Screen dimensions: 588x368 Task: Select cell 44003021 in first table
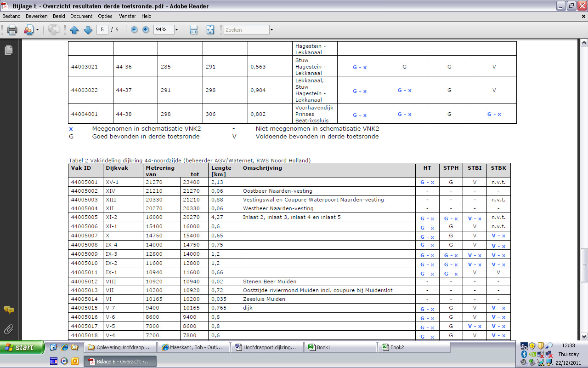click(x=91, y=67)
